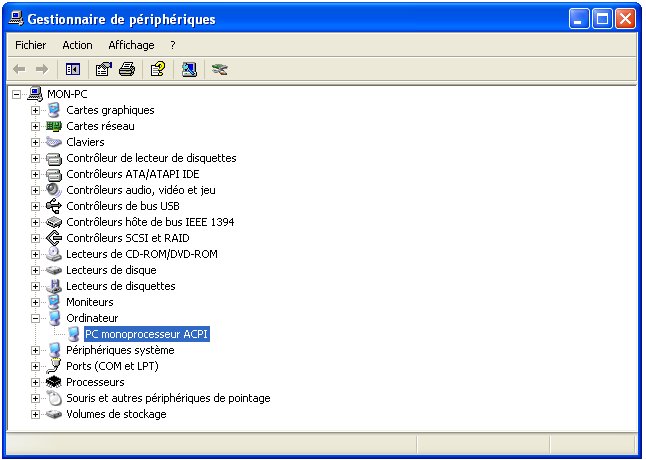Click the Contrôleurs de bus USB icon
The width and height of the screenshot is (646, 460).
click(54, 206)
